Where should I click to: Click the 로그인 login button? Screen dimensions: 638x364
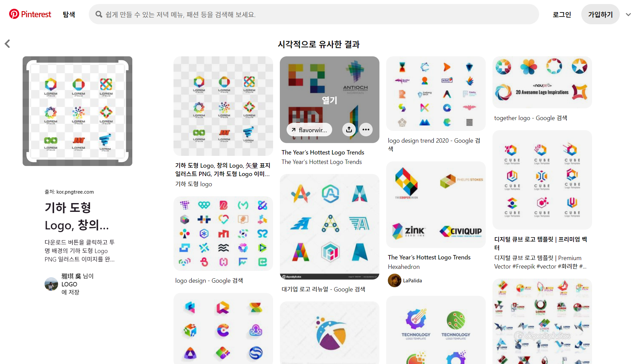pos(562,15)
